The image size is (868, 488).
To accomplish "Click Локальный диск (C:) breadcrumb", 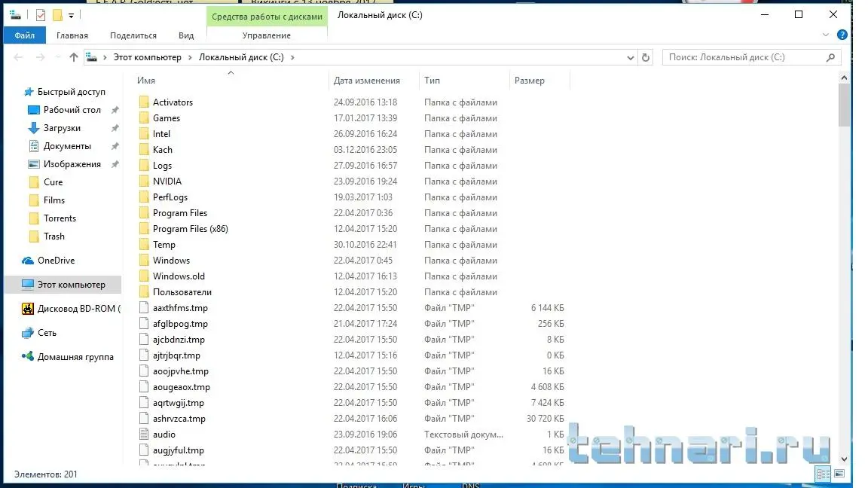I will tap(241, 57).
